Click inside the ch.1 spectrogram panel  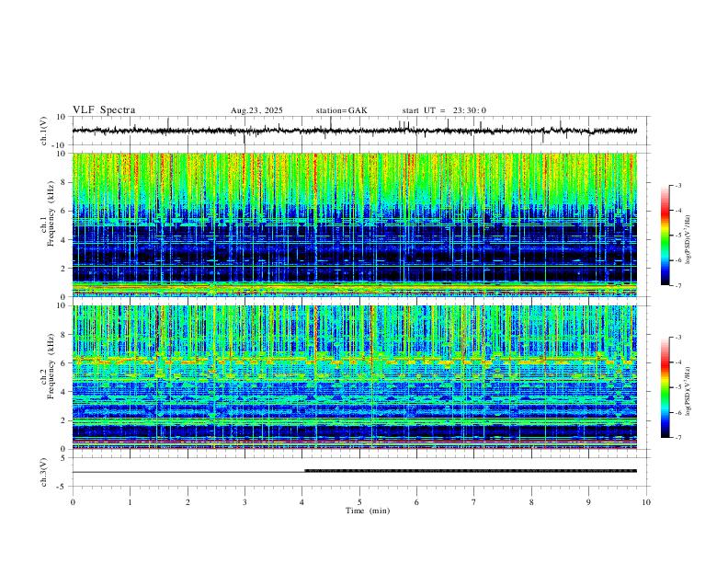pos(354,224)
